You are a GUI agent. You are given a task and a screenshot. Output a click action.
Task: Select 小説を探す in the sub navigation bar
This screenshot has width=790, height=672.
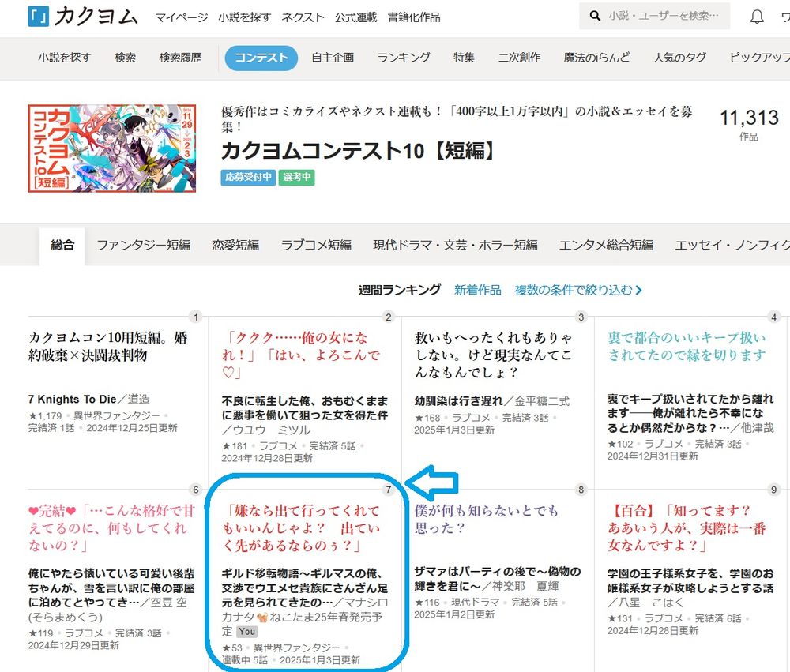(x=65, y=58)
